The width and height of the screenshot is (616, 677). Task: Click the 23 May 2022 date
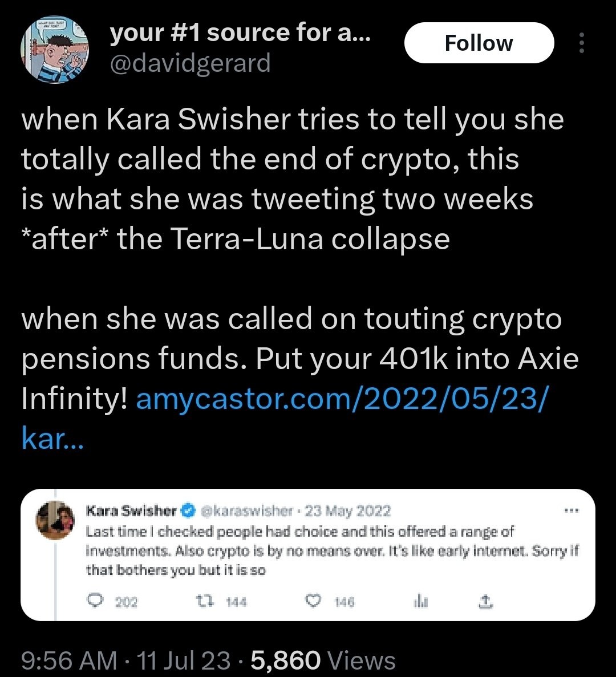click(348, 511)
